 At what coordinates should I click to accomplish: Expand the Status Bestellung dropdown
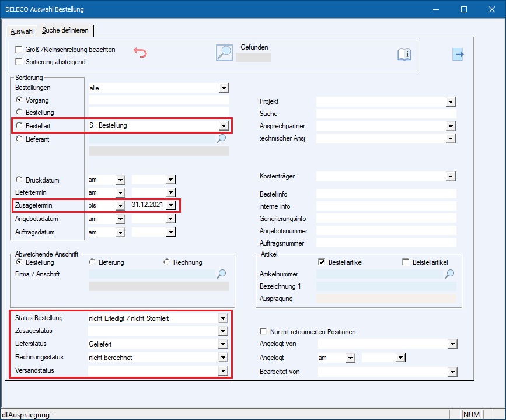[222, 318]
